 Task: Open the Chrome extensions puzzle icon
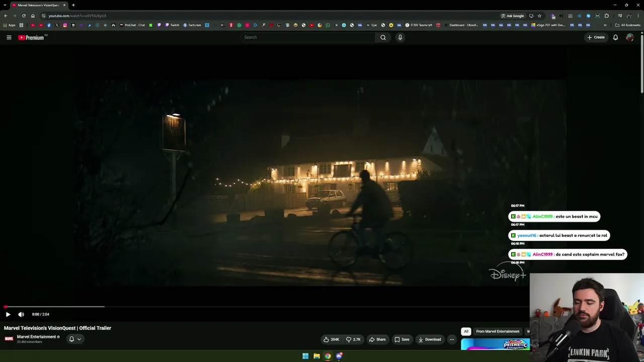607,16
